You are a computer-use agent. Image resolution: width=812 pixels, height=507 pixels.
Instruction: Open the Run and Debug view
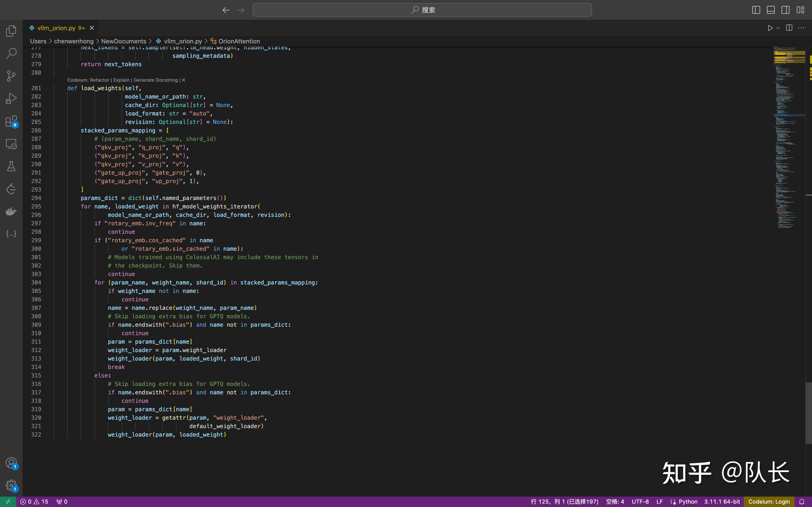tap(11, 99)
